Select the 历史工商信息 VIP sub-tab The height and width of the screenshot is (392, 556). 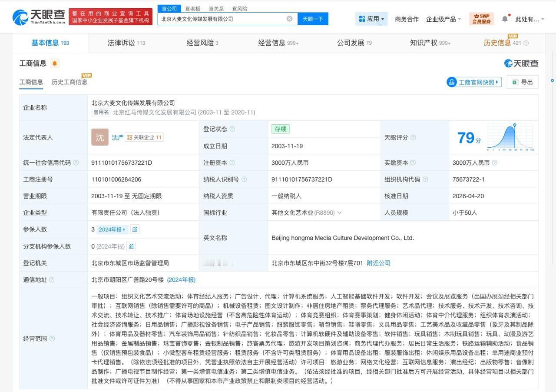click(x=69, y=82)
